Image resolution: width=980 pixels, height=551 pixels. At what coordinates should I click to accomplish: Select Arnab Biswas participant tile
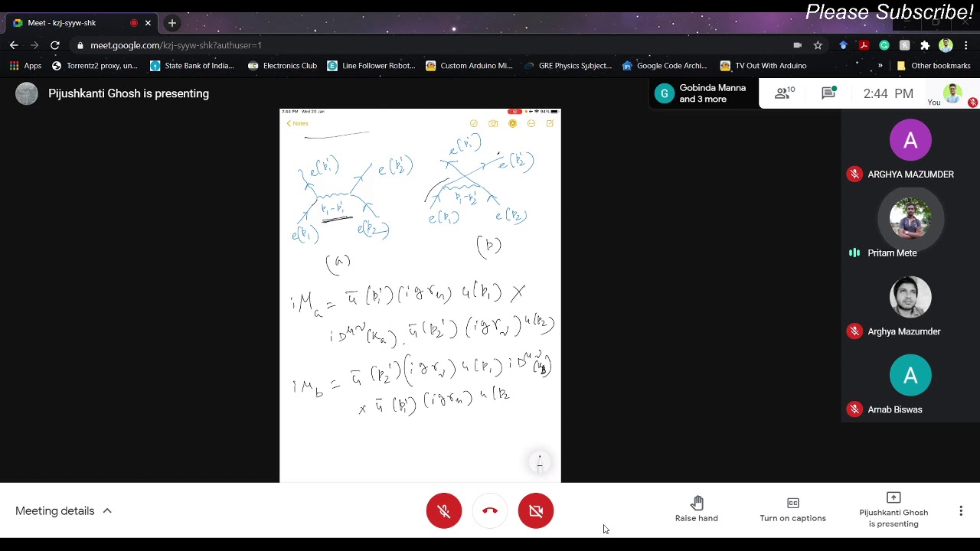point(910,384)
